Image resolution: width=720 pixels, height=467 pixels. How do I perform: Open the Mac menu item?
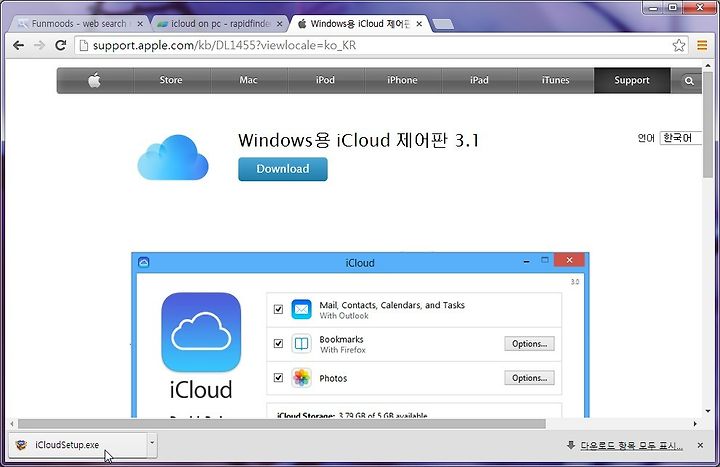pos(248,80)
